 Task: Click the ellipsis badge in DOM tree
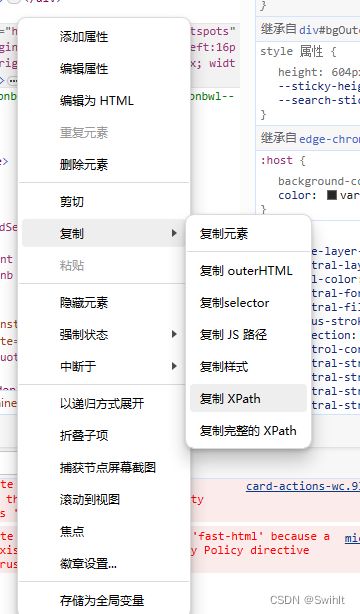click(x=13, y=81)
